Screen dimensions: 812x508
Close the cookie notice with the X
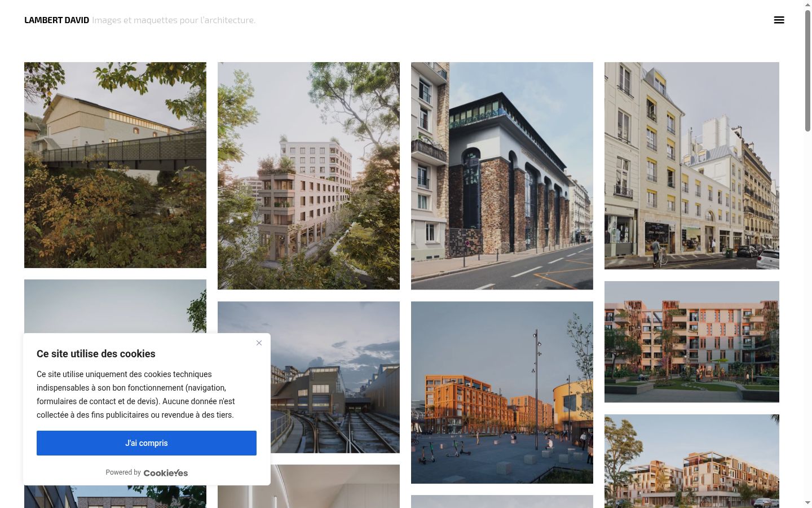click(x=259, y=343)
